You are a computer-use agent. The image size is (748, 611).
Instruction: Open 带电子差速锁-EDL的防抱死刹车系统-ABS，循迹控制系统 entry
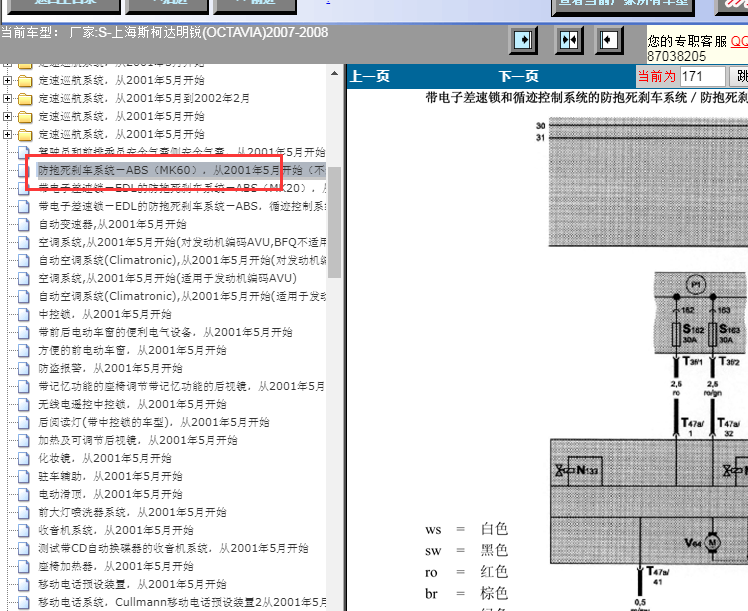point(182,206)
